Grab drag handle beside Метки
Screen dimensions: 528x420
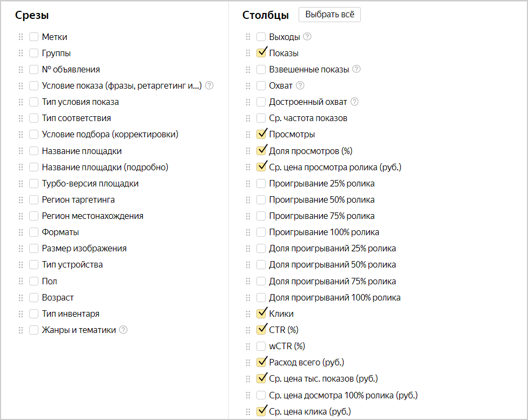coord(21,37)
